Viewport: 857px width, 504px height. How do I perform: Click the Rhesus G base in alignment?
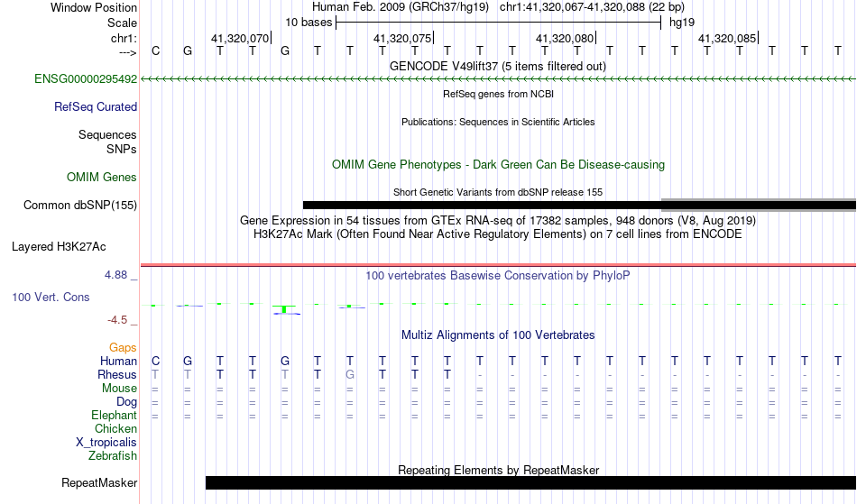tap(350, 374)
